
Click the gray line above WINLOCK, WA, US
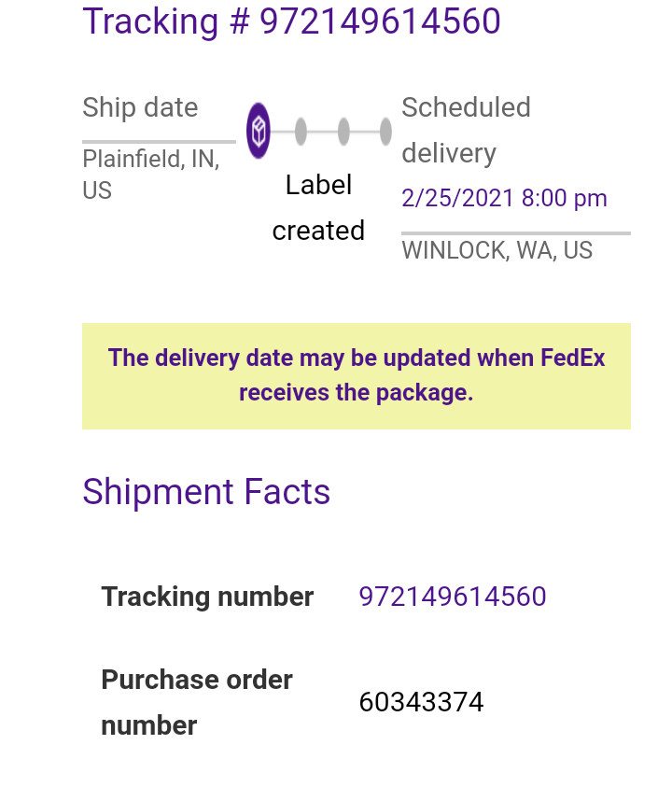515,232
